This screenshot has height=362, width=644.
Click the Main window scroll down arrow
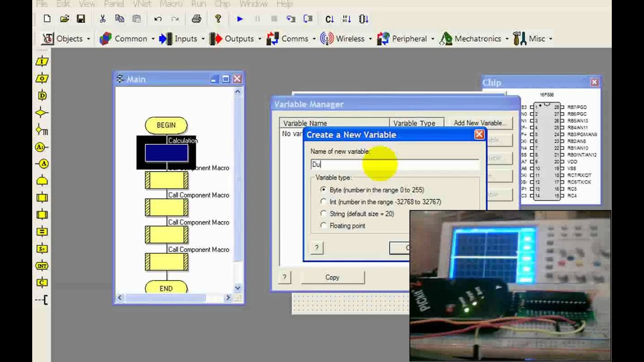point(237,288)
